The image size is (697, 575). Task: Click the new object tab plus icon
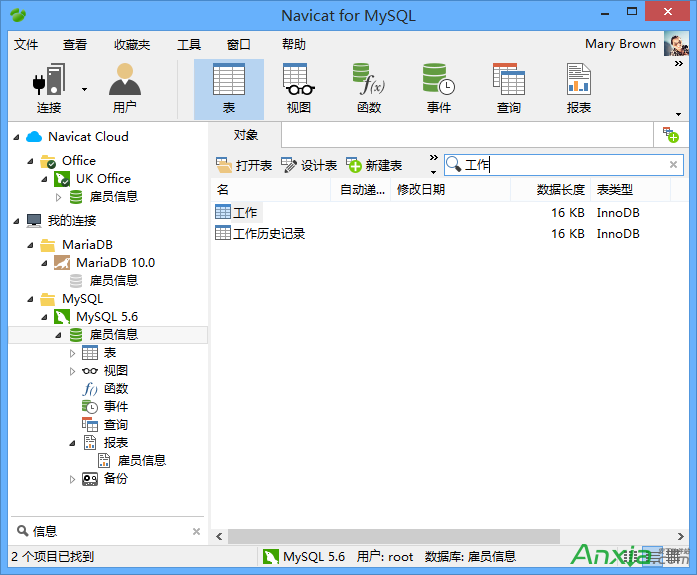coord(671,135)
